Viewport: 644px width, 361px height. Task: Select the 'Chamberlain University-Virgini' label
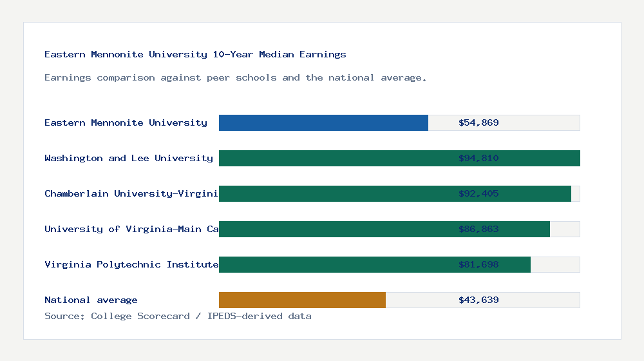(x=131, y=193)
